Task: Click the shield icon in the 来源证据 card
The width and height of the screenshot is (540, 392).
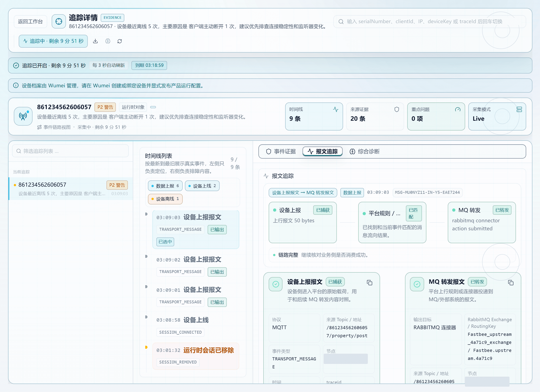Action: (397, 109)
